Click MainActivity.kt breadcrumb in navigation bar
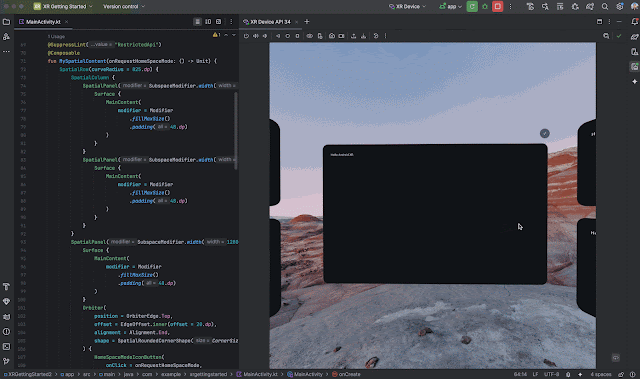Viewport: 640px width, 379px height. (x=257, y=374)
